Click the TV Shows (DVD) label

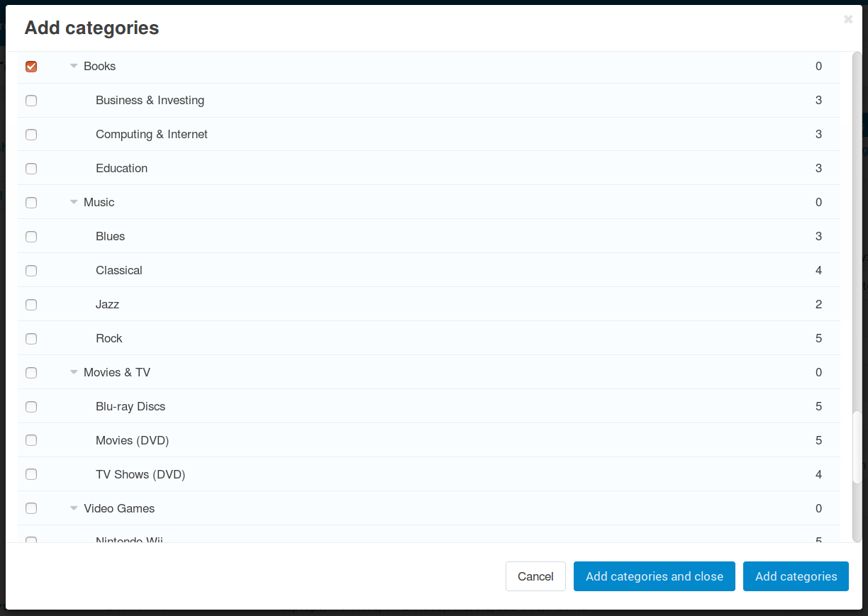click(x=140, y=474)
